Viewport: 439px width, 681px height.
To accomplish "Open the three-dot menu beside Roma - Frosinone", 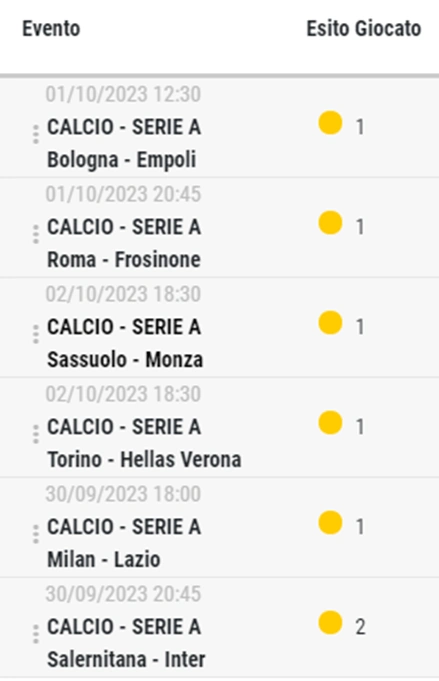I will tap(36, 234).
